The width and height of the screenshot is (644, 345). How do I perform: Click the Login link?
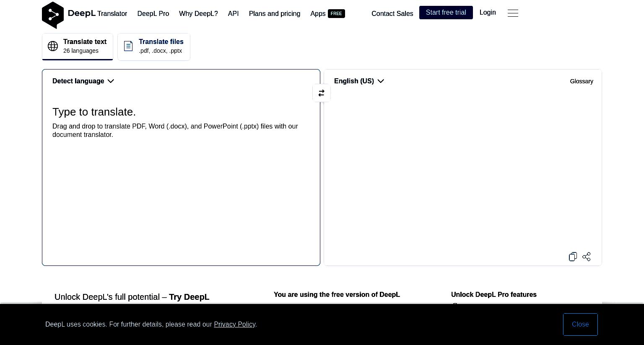(488, 13)
